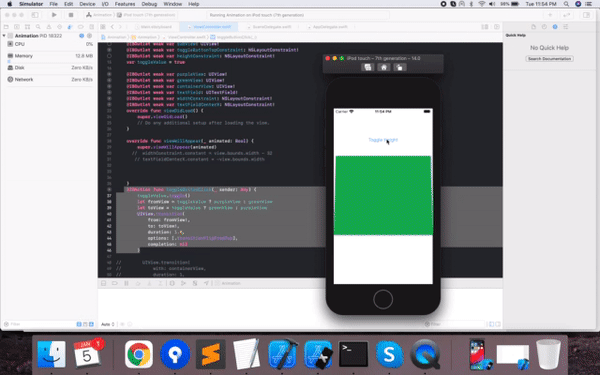Image resolution: width=600 pixels, height=375 pixels.
Task: Switch to the AppDelegate.swift tab
Action: (328, 27)
